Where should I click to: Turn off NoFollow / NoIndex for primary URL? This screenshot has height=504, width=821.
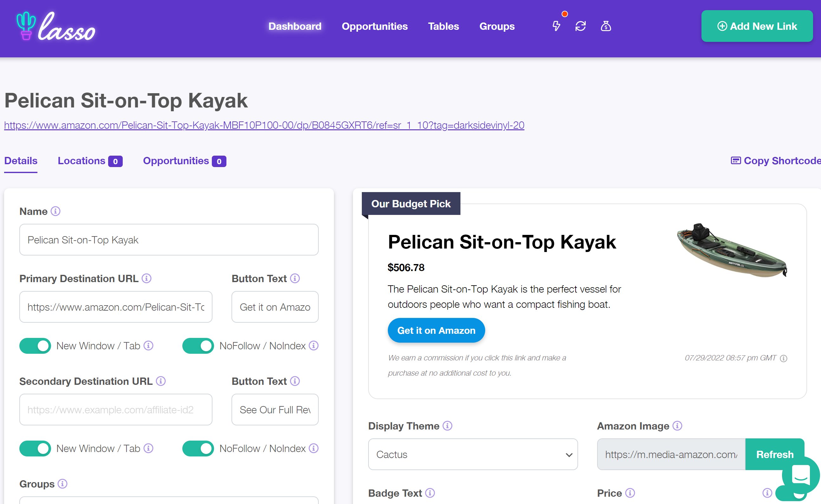click(198, 346)
